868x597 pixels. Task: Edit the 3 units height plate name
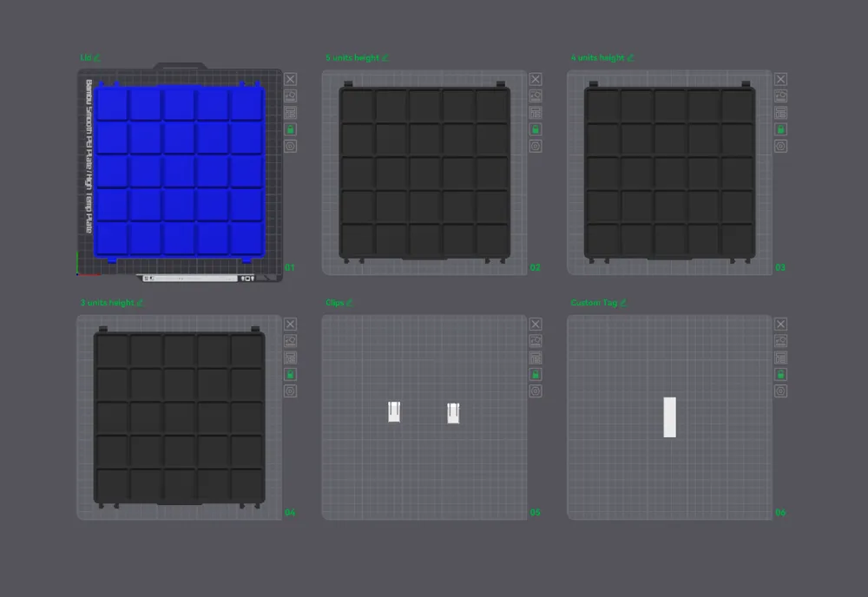(x=140, y=303)
